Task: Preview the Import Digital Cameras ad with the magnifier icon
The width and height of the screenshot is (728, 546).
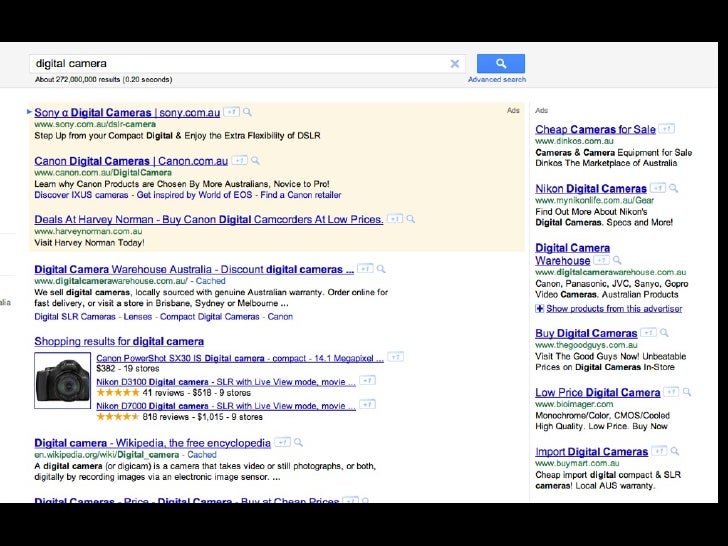Action: [675, 451]
